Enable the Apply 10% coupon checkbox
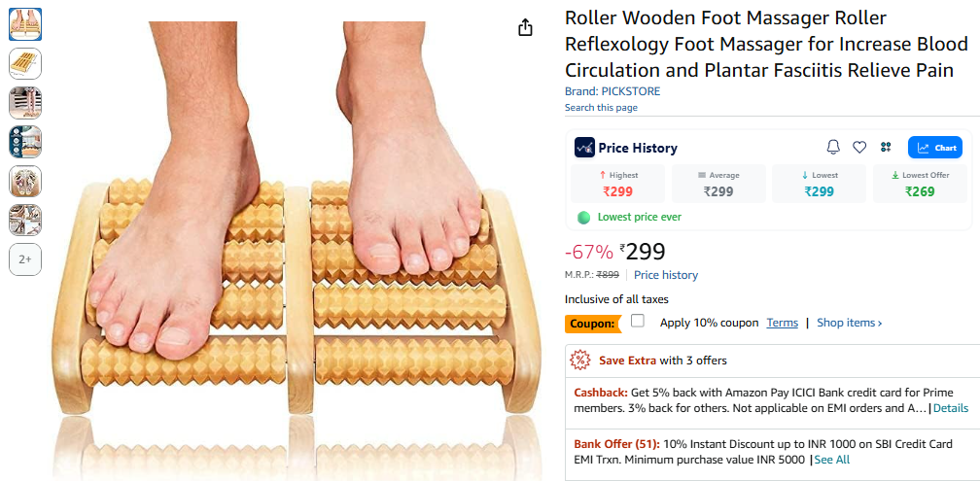This screenshot has height=481, width=980. coord(638,322)
